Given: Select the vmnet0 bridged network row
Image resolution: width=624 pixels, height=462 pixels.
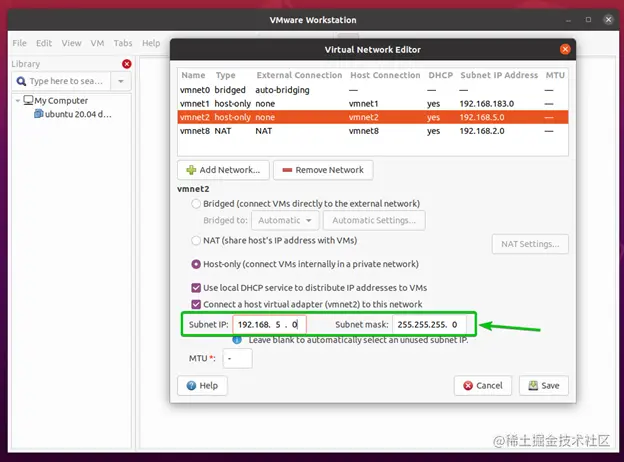Looking at the screenshot, I should pos(372,90).
